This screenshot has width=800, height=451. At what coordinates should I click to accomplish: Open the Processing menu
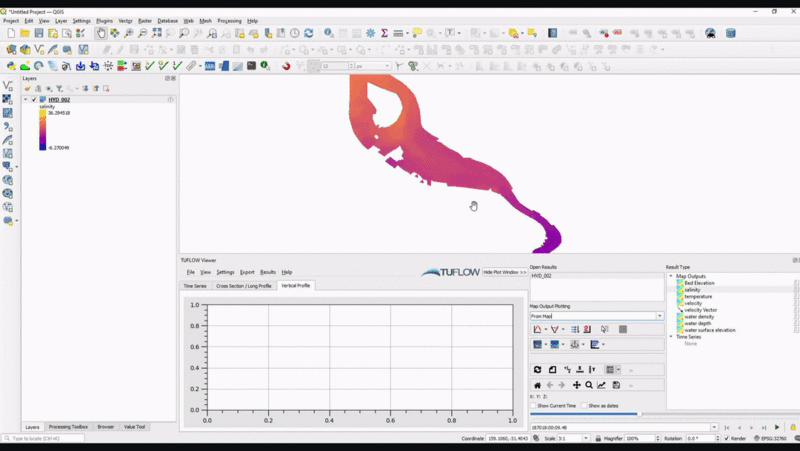[x=229, y=21]
